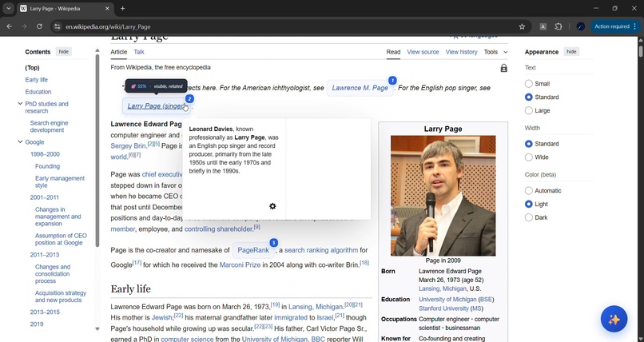
Task: Click the numbered badge 3 near PageRank
Action: pyautogui.click(x=273, y=243)
